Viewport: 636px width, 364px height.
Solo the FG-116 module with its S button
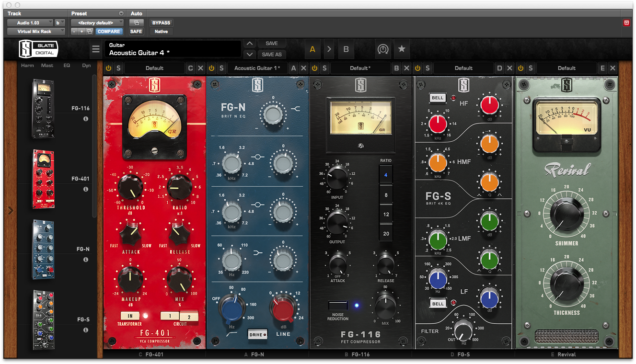[x=324, y=68]
